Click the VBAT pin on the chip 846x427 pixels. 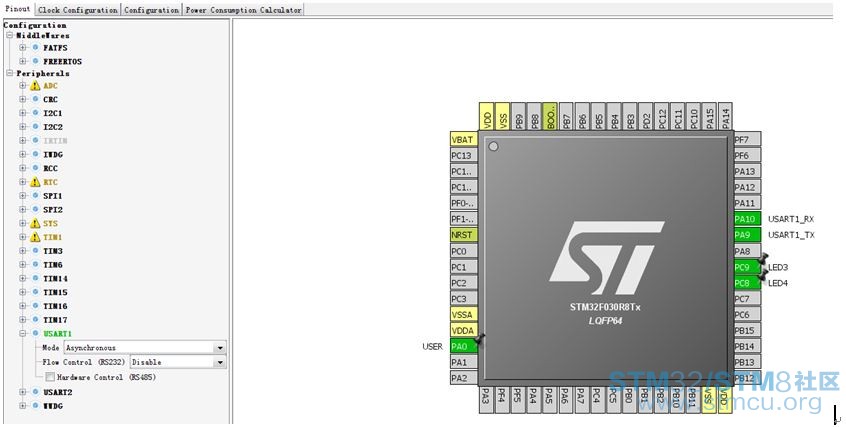click(x=464, y=139)
